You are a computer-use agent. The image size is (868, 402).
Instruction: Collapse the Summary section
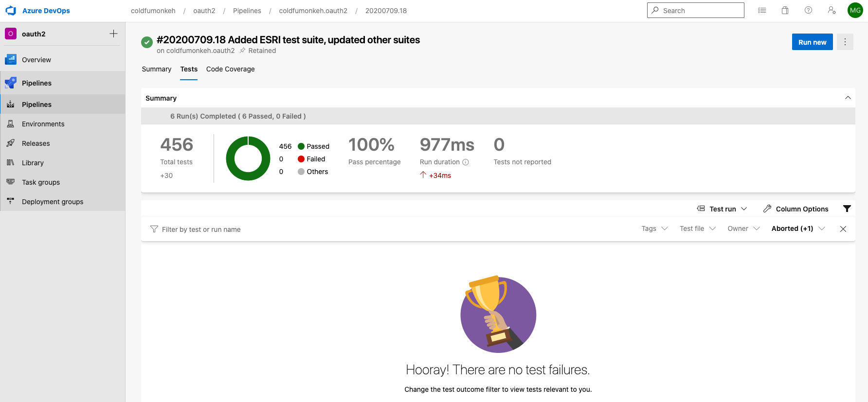[848, 98]
